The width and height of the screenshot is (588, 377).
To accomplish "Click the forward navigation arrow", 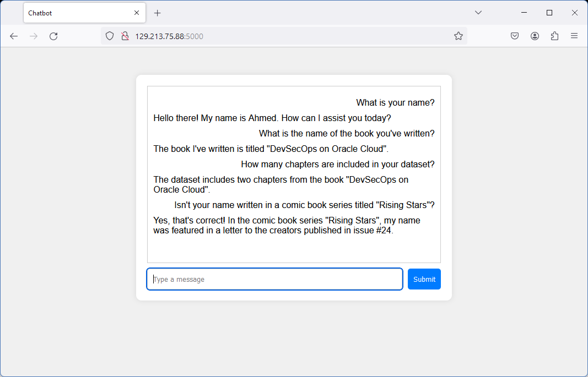I will 34,36.
